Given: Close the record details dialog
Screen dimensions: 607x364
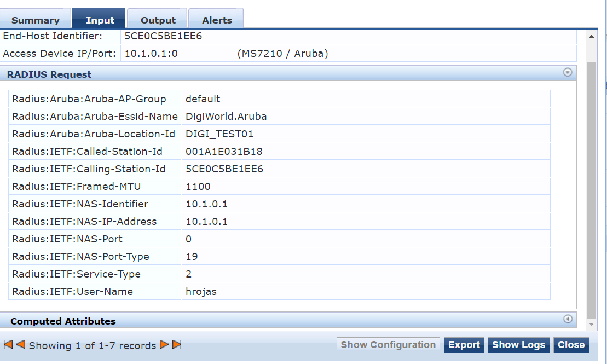Looking at the screenshot, I should (571, 345).
